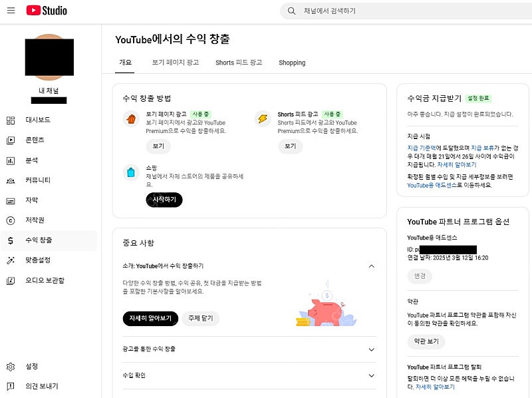This screenshot has width=532, height=398.
Task: Click the 자세히 알아보기 black button
Action: point(150,319)
